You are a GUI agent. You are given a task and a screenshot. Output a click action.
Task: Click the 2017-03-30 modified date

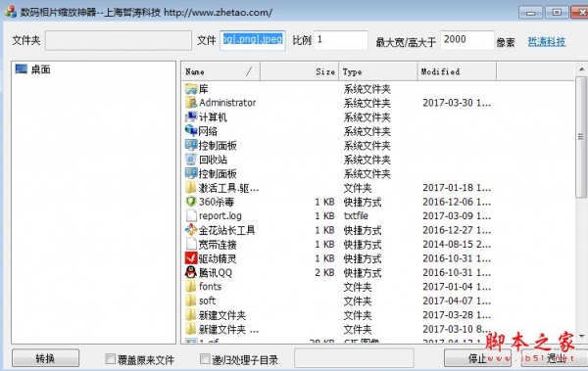(x=457, y=103)
